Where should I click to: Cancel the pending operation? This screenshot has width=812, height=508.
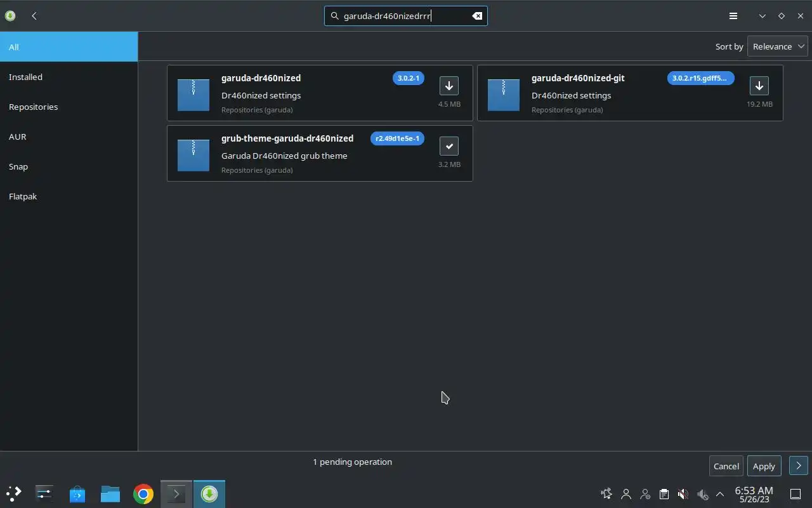pyautogui.click(x=726, y=466)
